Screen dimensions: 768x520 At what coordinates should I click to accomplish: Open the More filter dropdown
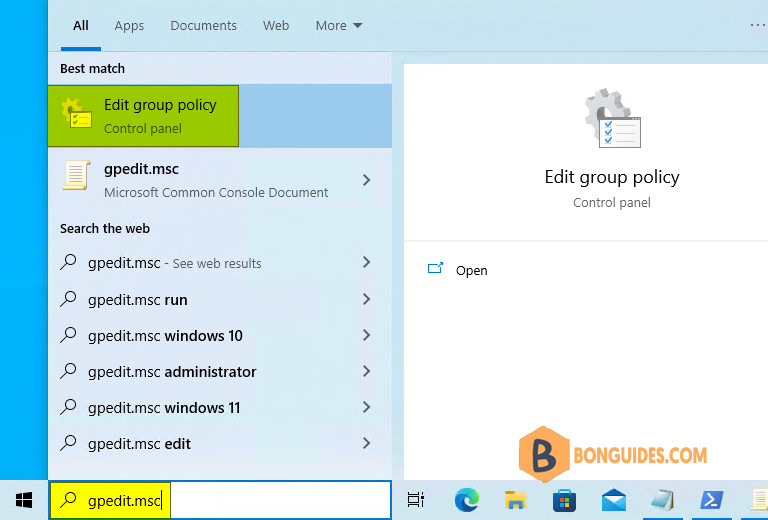339,25
